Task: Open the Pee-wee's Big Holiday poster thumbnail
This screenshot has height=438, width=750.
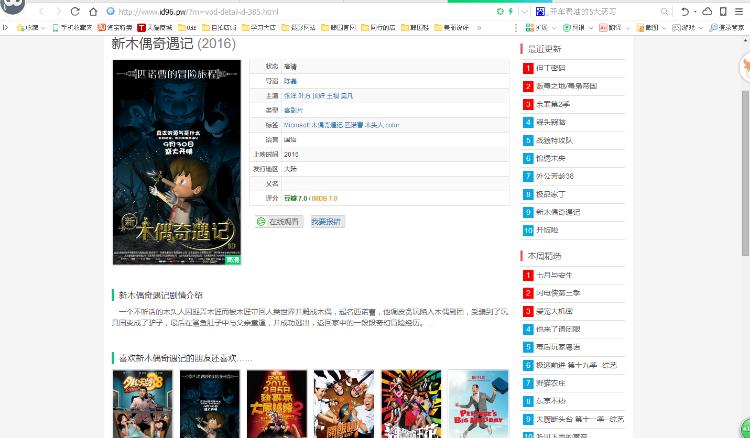Action: [478, 404]
